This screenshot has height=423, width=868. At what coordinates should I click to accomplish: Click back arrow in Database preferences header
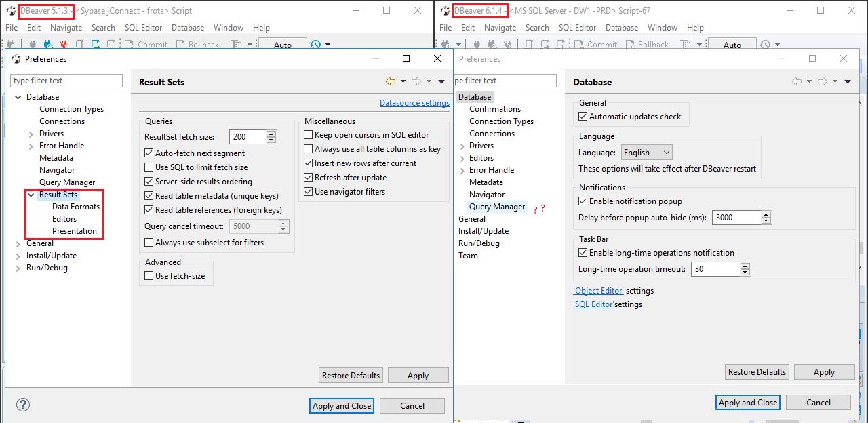pyautogui.click(x=797, y=81)
